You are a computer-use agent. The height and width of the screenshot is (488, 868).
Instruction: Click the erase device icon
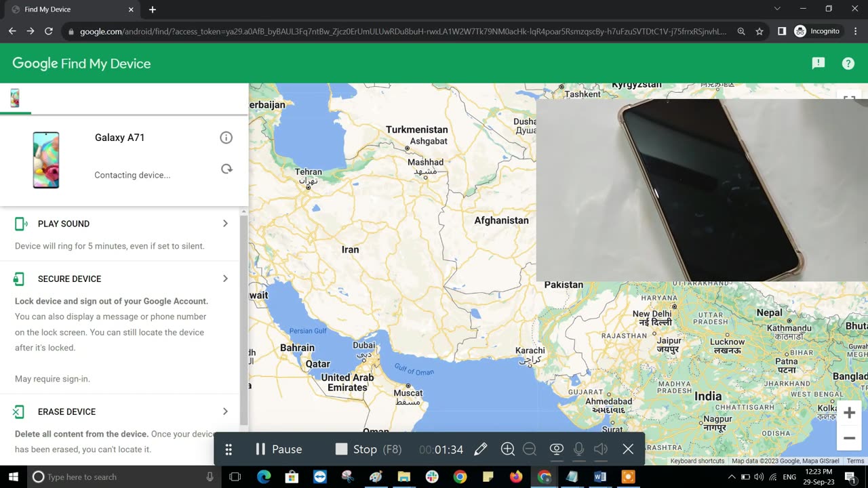[19, 411]
